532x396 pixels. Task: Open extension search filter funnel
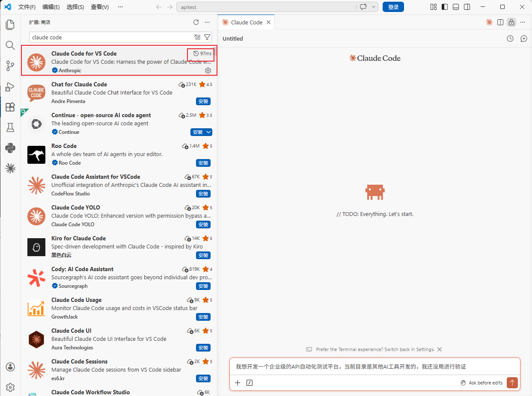coord(207,37)
